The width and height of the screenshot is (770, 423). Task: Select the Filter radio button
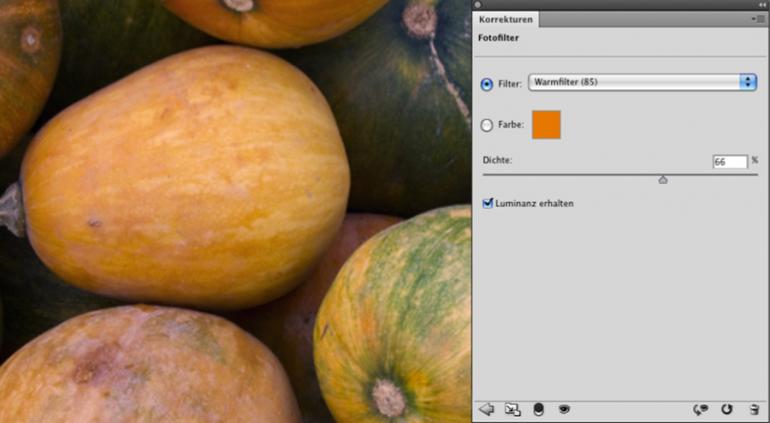coord(487,85)
